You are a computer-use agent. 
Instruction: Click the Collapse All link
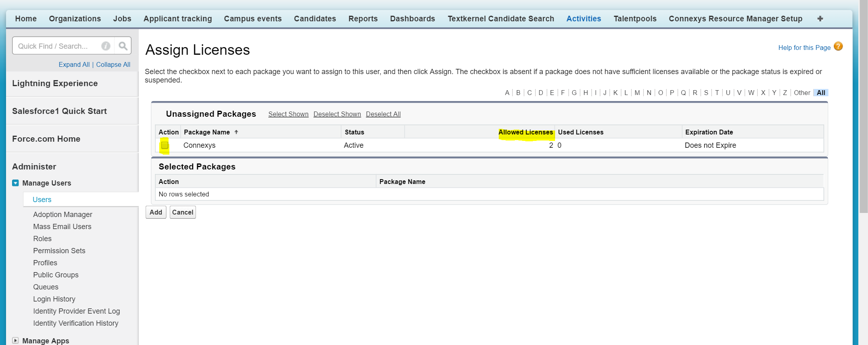(x=113, y=64)
